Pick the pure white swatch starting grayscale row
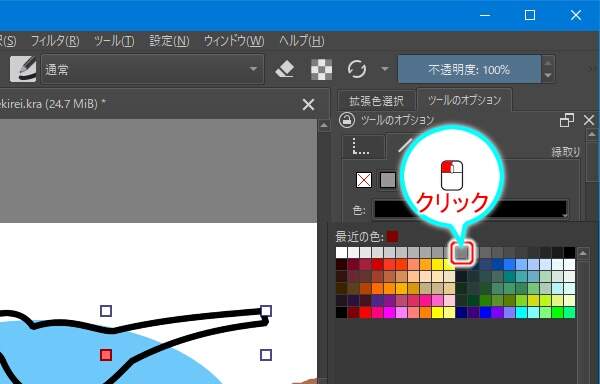 (341, 252)
